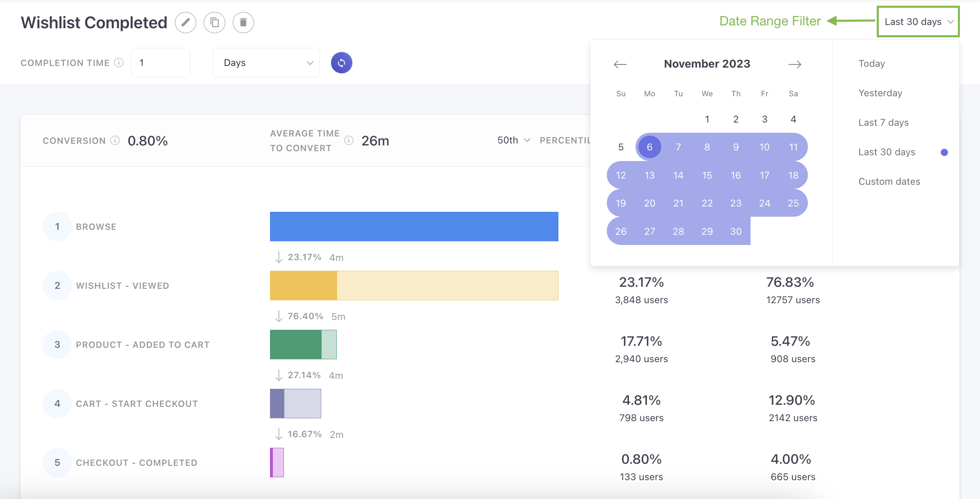Click the blue Browse funnel bar
The height and width of the screenshot is (499, 980).
(414, 227)
